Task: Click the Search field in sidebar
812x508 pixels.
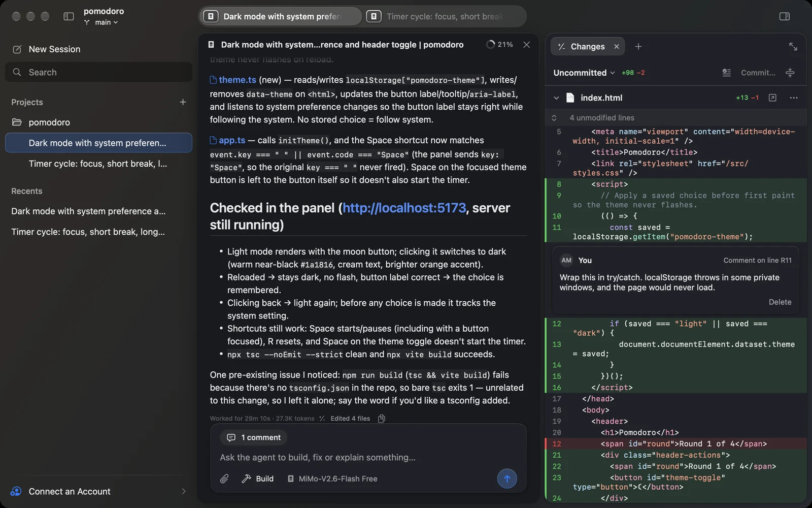Action: click(98, 72)
